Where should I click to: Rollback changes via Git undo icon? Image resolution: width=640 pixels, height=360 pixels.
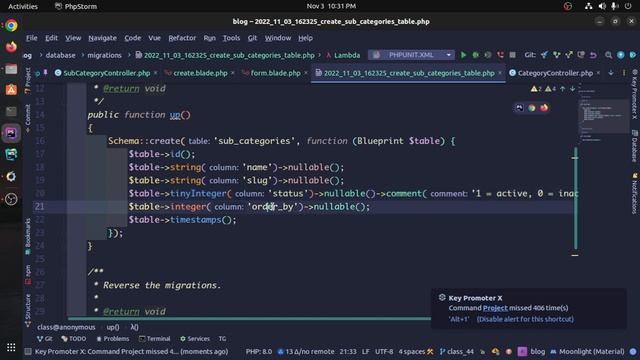593,55
